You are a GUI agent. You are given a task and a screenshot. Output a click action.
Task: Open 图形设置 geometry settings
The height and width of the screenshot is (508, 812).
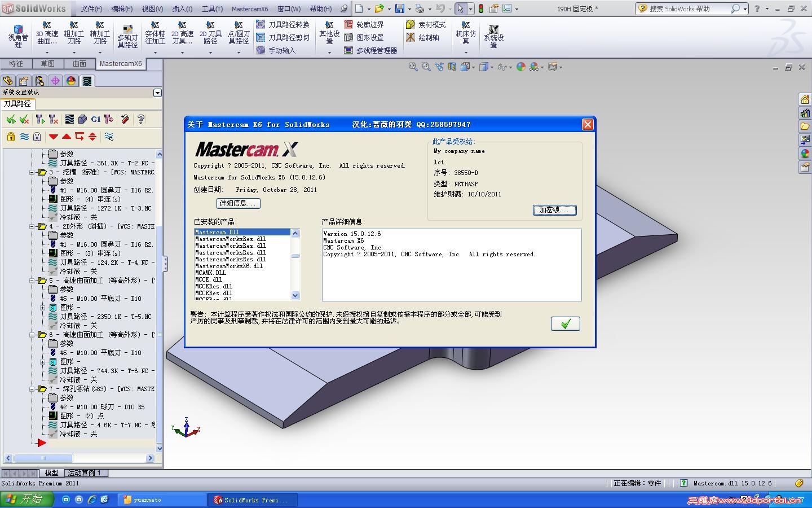[x=364, y=37]
